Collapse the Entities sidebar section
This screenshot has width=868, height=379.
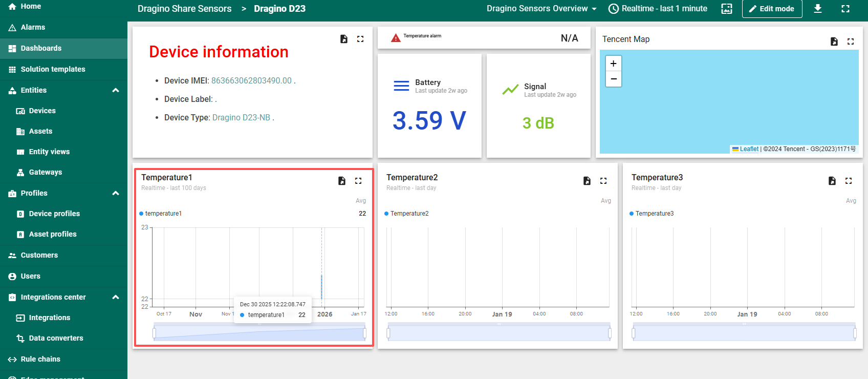116,90
